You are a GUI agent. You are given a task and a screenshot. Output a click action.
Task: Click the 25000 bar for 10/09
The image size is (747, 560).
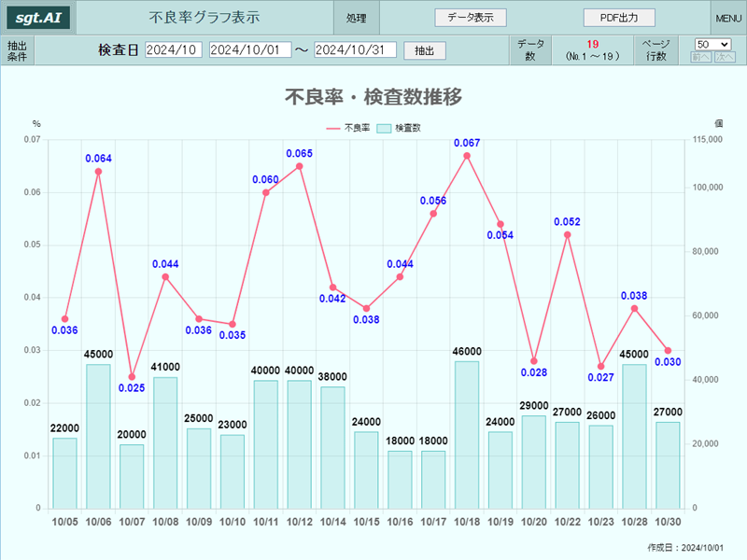point(199,469)
